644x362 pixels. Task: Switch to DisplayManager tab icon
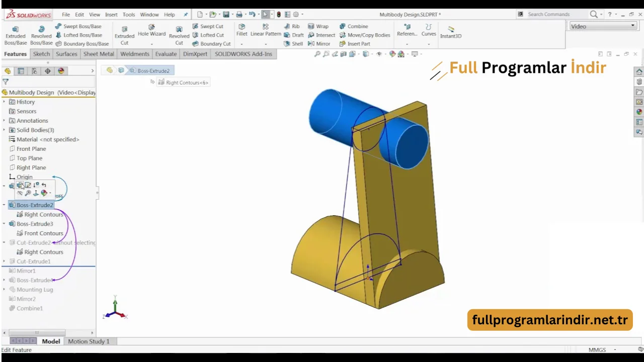(61, 71)
